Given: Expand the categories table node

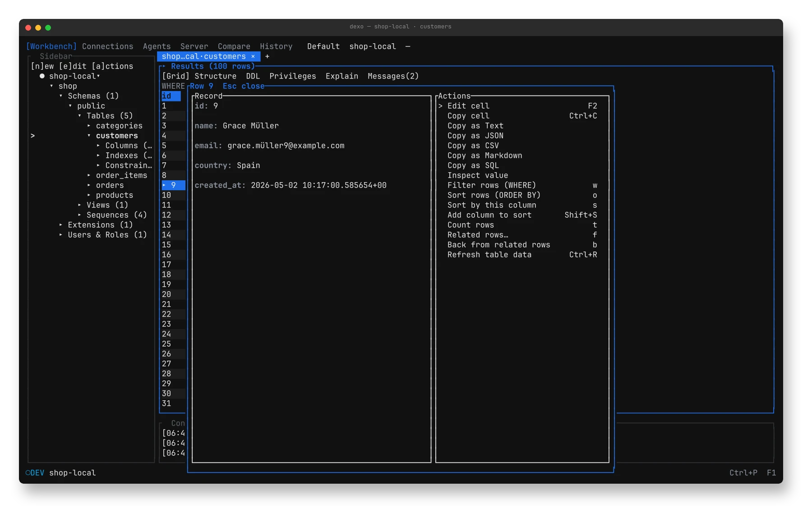Looking at the screenshot, I should click(x=89, y=126).
